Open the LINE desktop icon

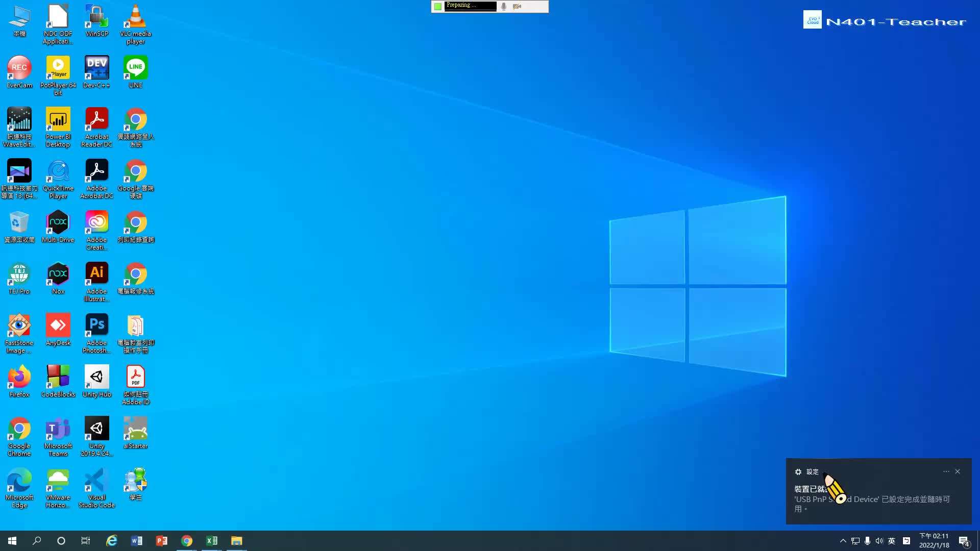tap(135, 72)
